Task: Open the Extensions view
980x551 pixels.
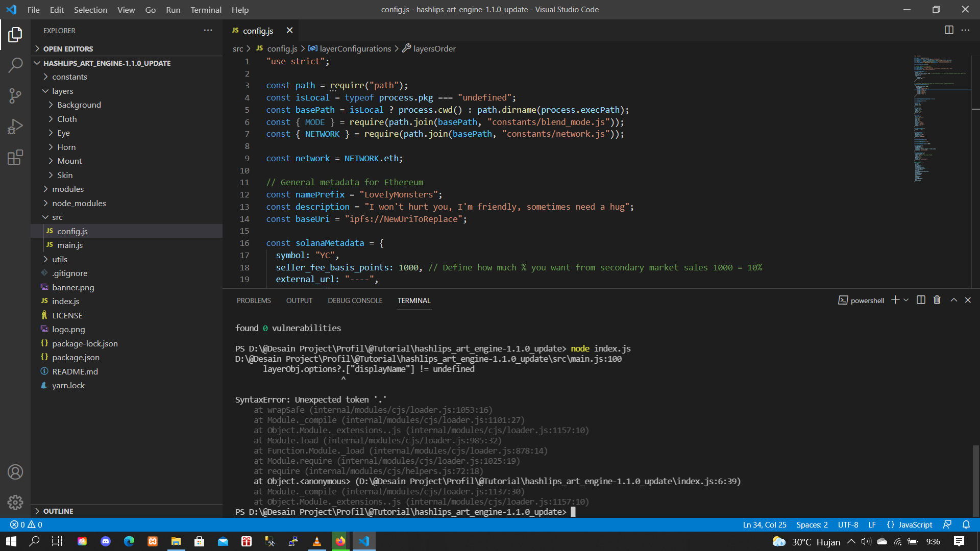Action: 15,157
